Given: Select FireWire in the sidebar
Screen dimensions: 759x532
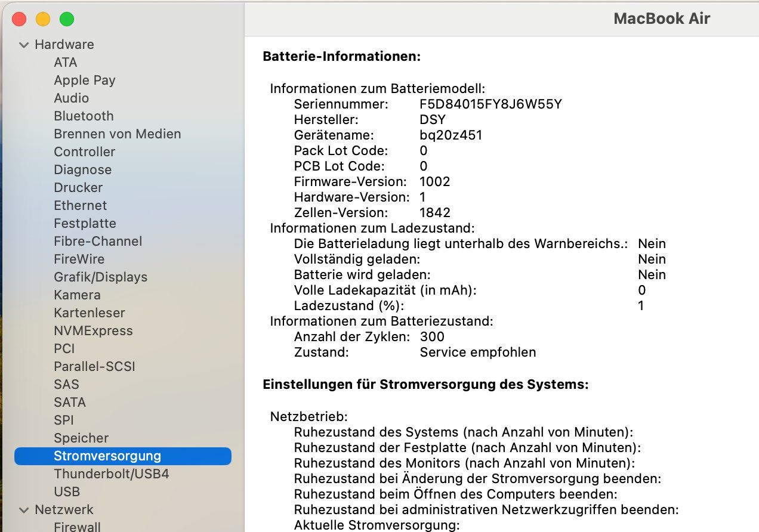Looking at the screenshot, I should coord(79,259).
